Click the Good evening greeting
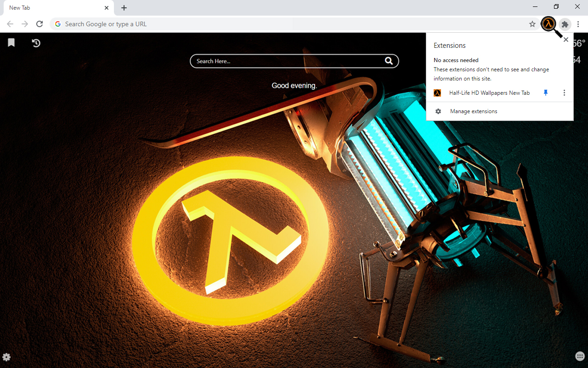This screenshot has width=588, height=368. [x=294, y=86]
